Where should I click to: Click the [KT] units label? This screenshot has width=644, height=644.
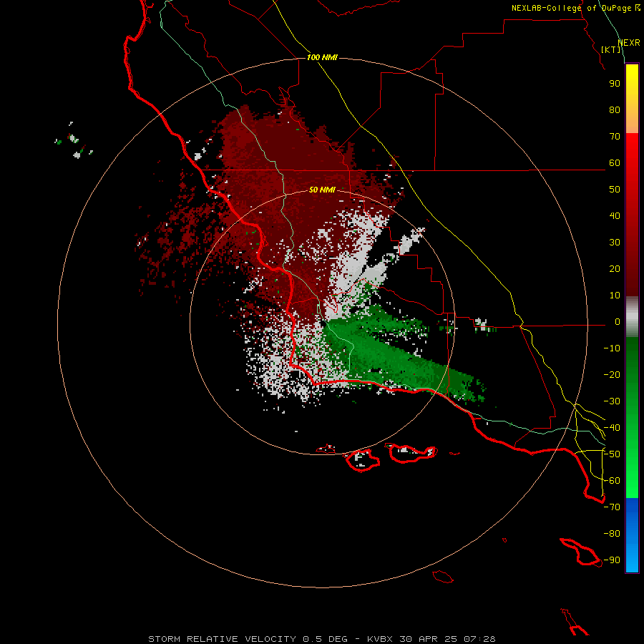tap(611, 49)
